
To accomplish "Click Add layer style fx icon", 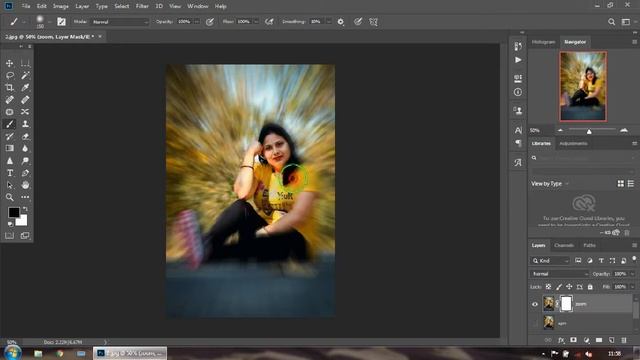I will coord(561,340).
